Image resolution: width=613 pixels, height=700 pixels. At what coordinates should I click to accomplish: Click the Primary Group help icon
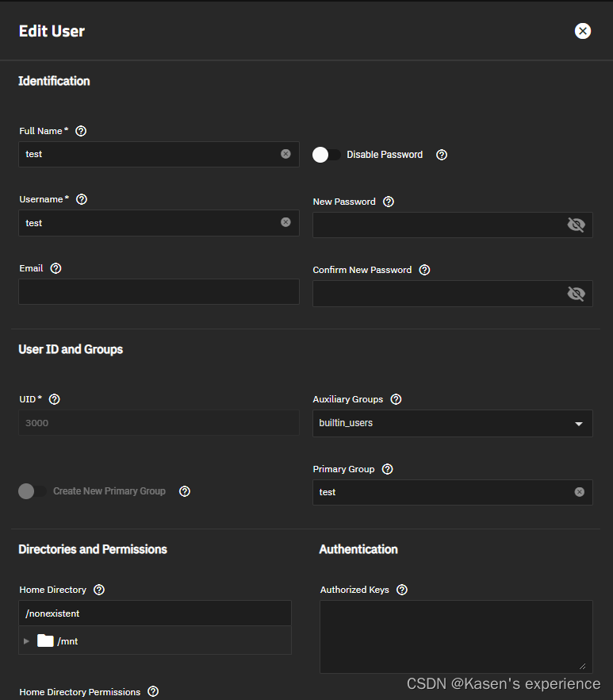tap(388, 469)
